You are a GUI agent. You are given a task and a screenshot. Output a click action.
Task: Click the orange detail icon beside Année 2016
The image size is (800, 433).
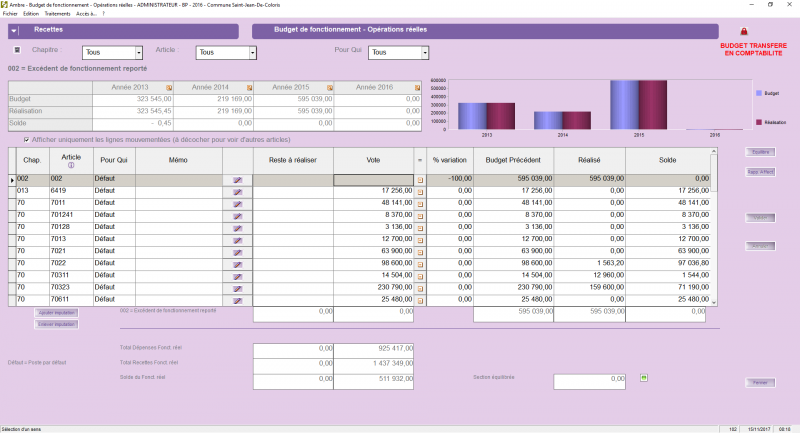417,88
